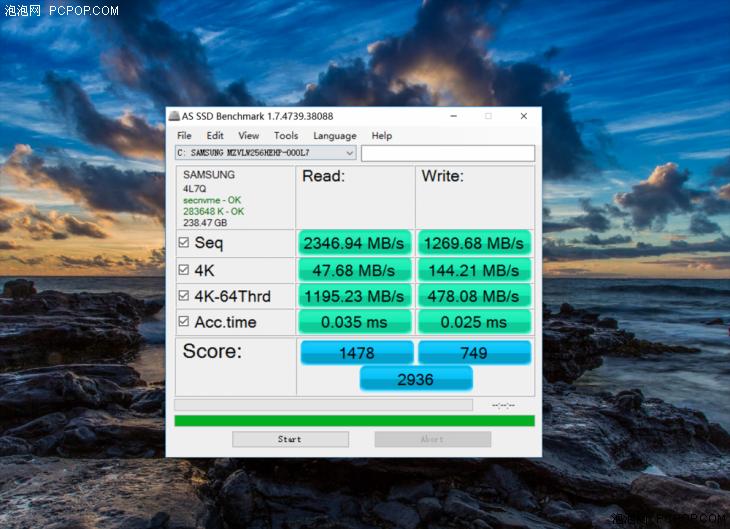Maximize the AS SSD Benchmark window

point(488,116)
